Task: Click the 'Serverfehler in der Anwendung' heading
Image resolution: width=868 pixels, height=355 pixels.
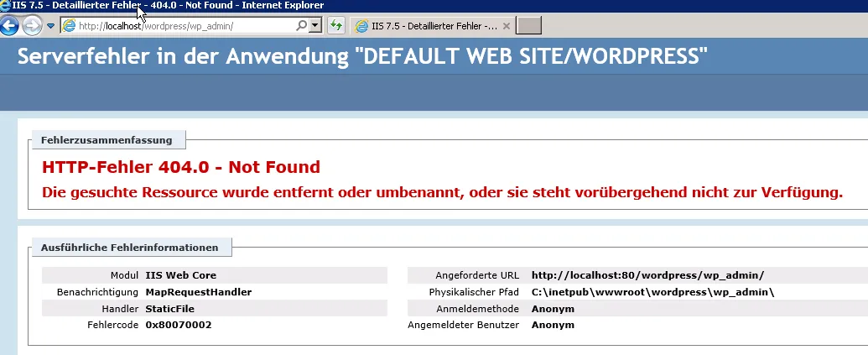Action: [362, 56]
